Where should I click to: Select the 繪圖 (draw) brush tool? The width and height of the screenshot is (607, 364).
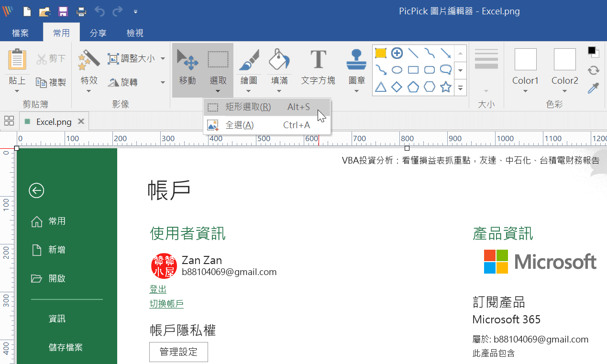point(249,60)
